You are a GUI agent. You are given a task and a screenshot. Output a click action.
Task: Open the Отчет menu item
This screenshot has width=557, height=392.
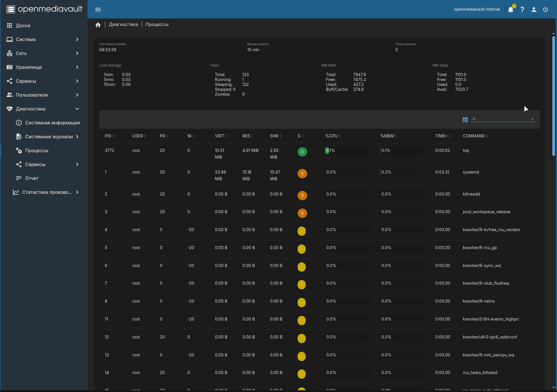coord(48,178)
